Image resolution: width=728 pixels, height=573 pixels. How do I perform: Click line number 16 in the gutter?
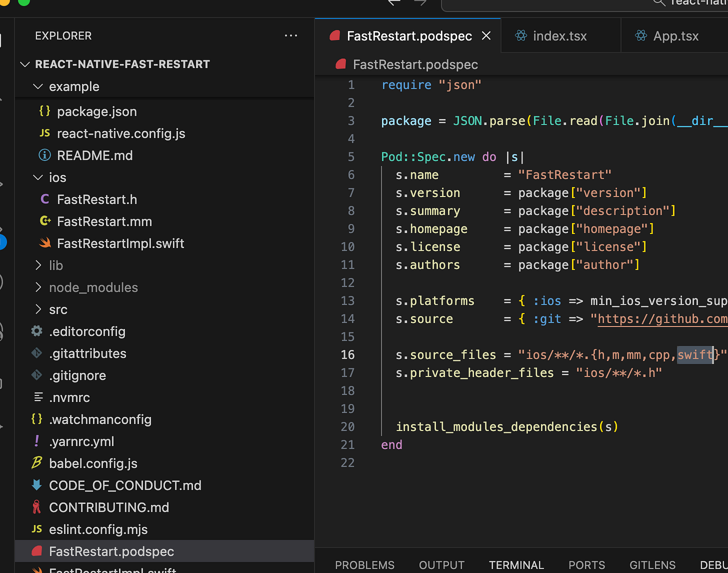[x=347, y=355]
